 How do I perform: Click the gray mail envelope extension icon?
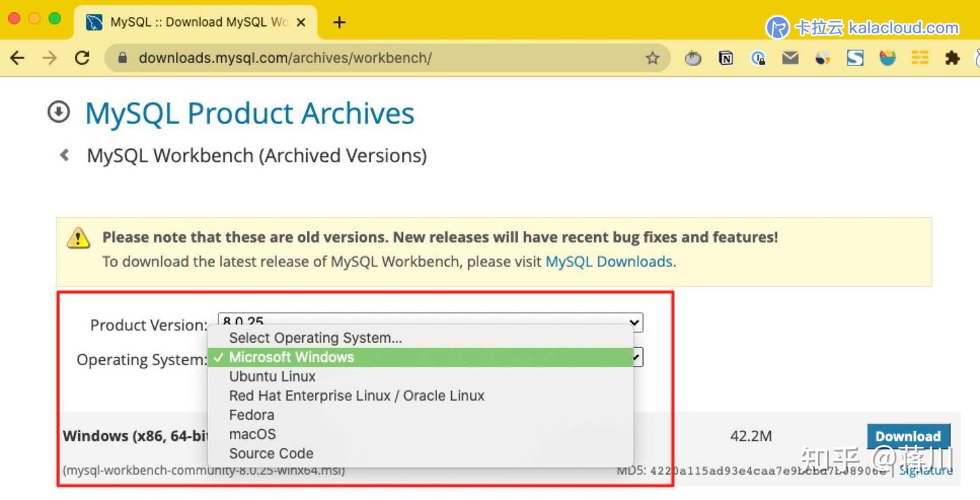pos(790,58)
